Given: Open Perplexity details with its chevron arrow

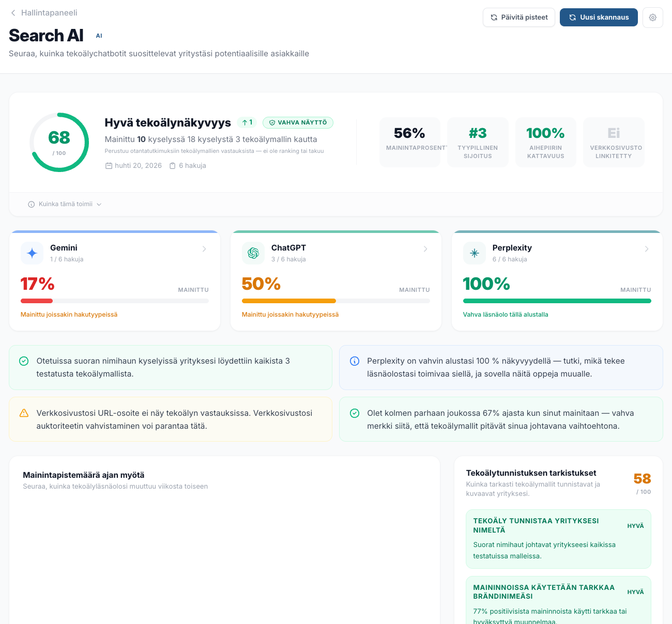Looking at the screenshot, I should [x=647, y=249].
